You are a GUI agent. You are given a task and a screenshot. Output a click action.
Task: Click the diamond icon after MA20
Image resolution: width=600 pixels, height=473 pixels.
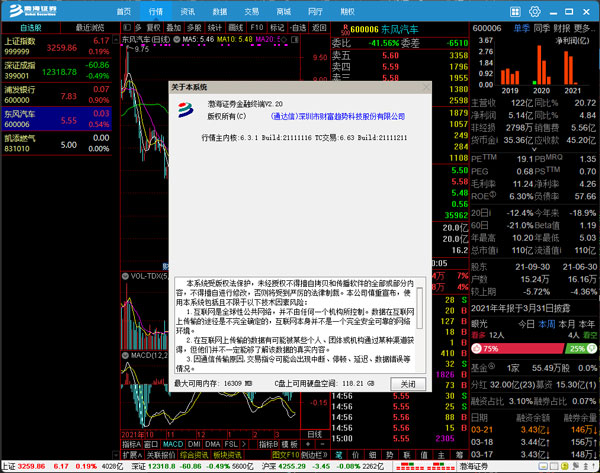pyautogui.click(x=284, y=39)
